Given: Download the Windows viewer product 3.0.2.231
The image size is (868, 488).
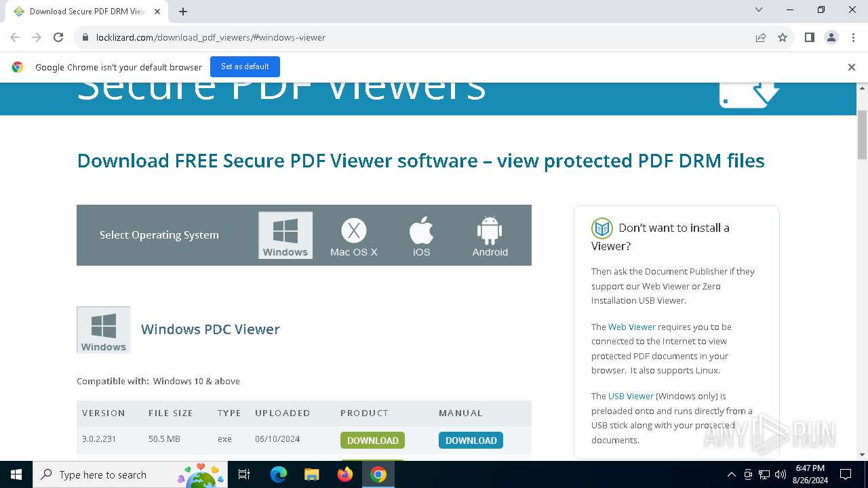Looking at the screenshot, I should coord(372,441).
